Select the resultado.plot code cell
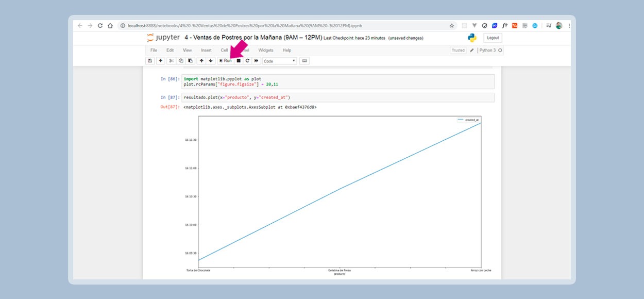 pyautogui.click(x=338, y=97)
